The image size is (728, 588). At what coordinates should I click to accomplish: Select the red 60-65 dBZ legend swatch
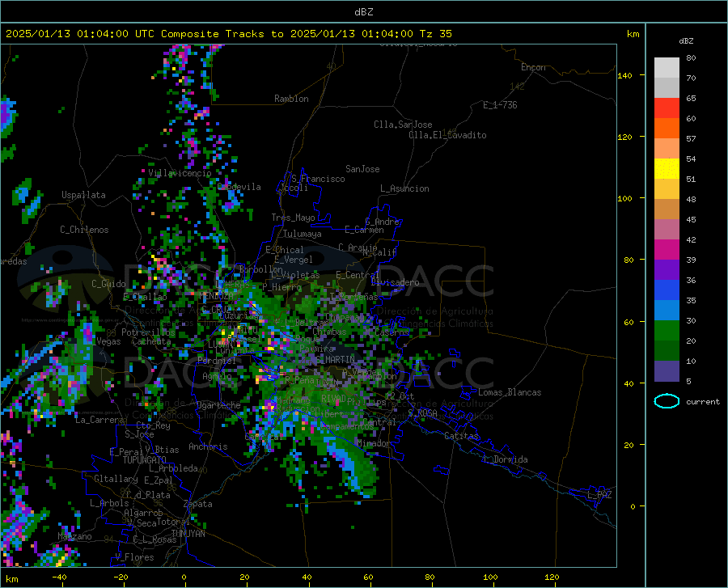pos(667,108)
